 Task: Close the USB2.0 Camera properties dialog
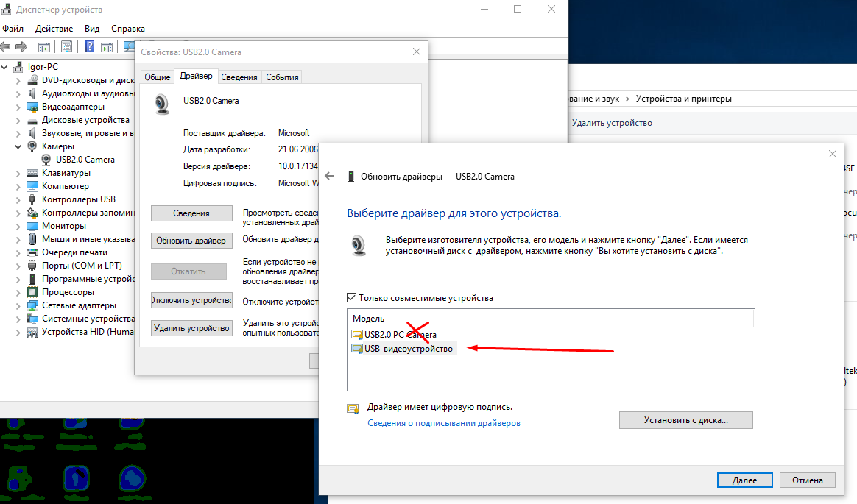pos(417,52)
